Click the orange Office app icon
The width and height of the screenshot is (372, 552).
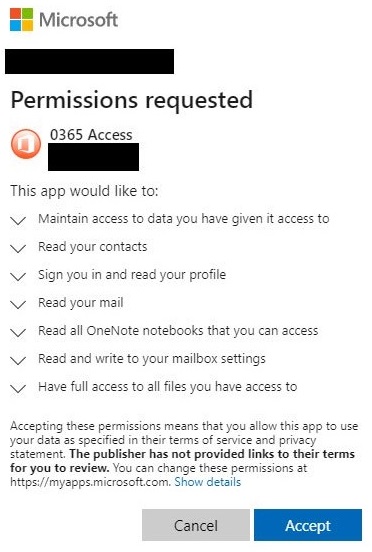click(26, 144)
